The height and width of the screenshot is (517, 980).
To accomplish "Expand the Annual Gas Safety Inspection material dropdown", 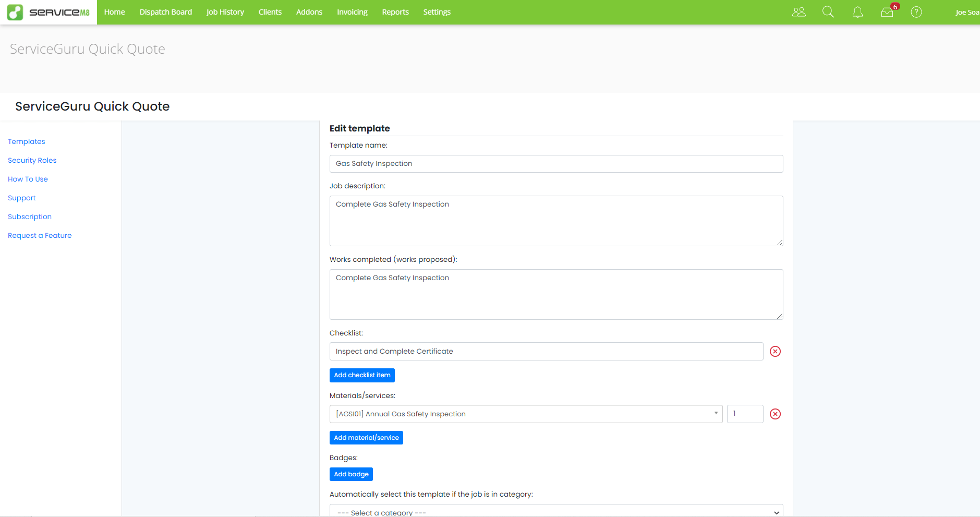I will pos(526,414).
